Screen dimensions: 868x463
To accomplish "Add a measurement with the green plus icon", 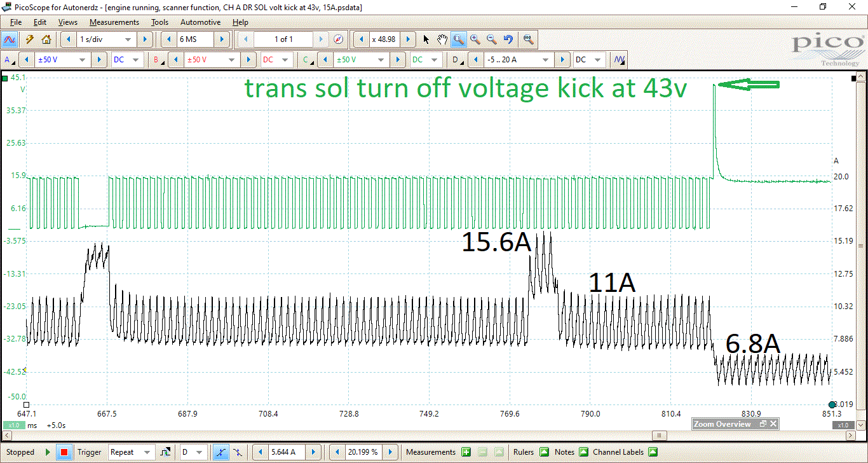I will [466, 452].
